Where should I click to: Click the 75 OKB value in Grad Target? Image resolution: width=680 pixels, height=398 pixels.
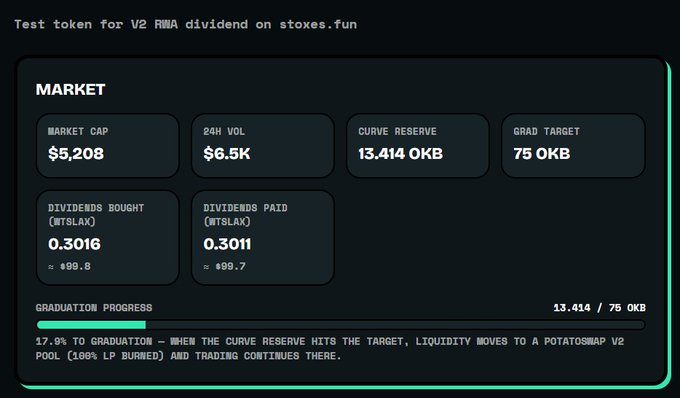(542, 153)
